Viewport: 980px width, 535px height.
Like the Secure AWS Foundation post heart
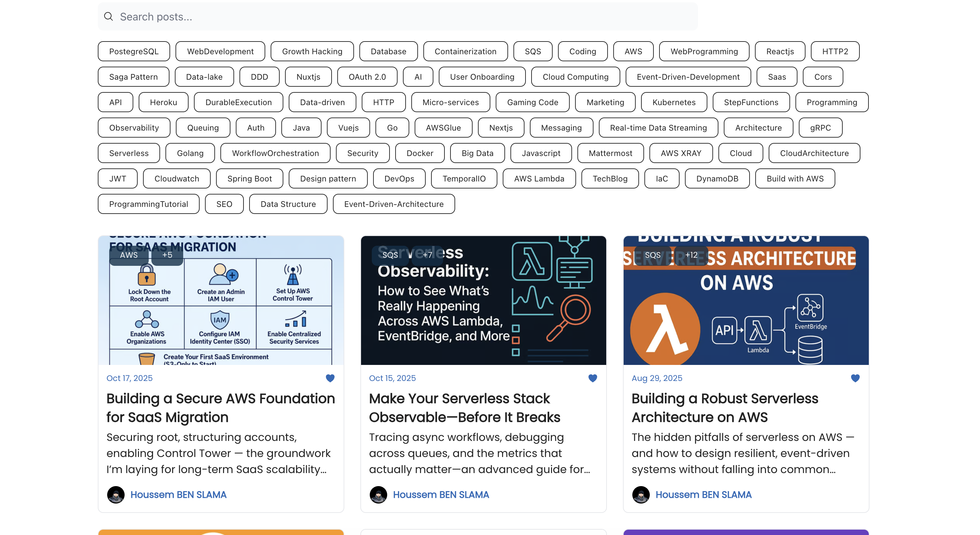pyautogui.click(x=330, y=378)
